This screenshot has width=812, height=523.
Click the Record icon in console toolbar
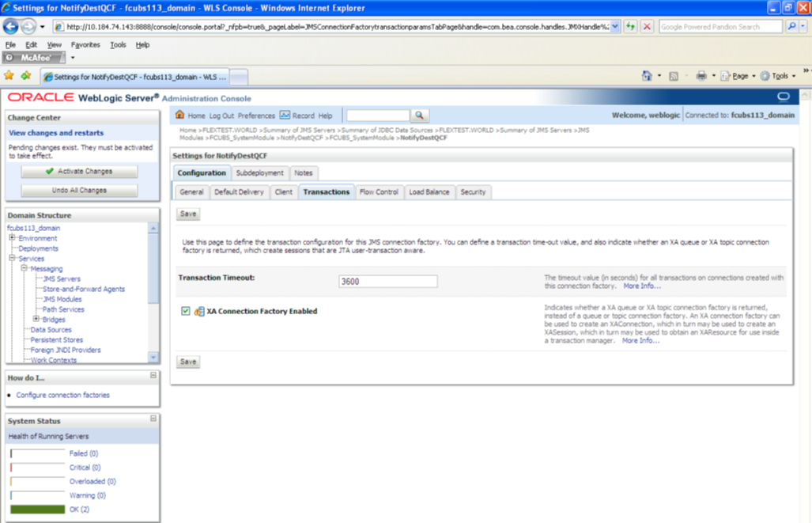pos(285,115)
